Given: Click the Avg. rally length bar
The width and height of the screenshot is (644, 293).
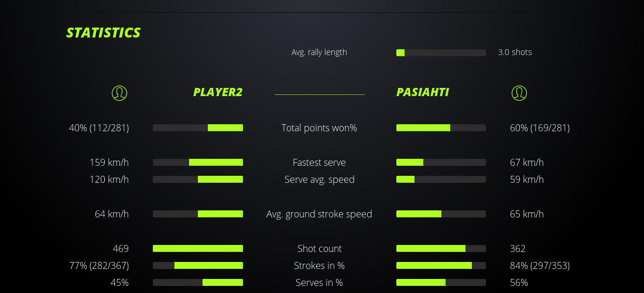Looking at the screenshot, I should 441,53.
